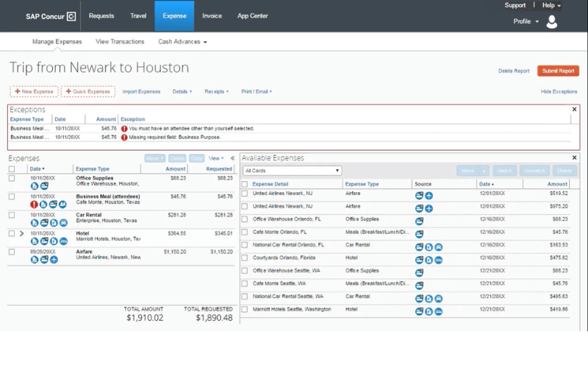Open the View Transactions tab
Screen dimensions: 588x368
coord(120,42)
